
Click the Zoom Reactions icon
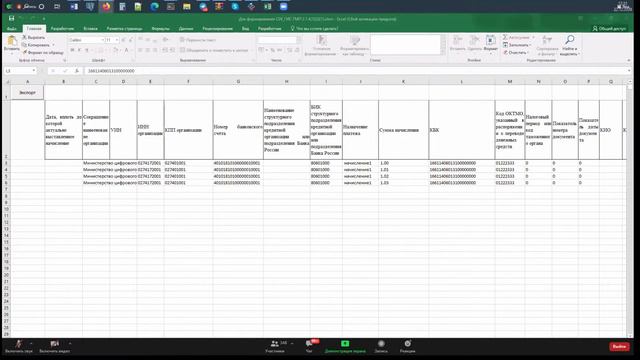click(407, 344)
